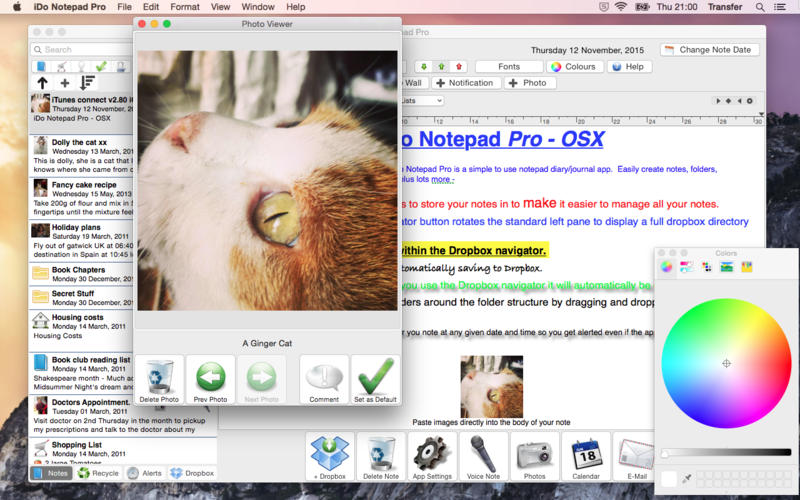
Task: Select the 'Dolly the cat xx' note
Action: [x=82, y=156]
